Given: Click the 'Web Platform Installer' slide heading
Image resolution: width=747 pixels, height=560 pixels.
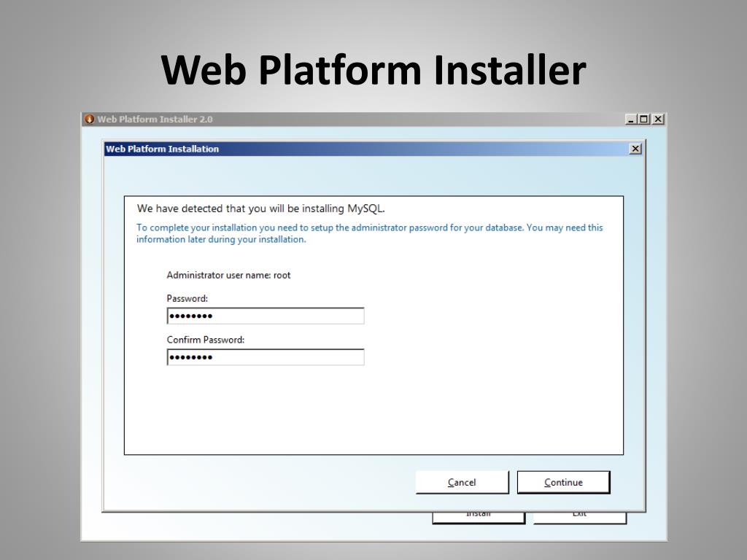Looking at the screenshot, I should [x=373, y=70].
